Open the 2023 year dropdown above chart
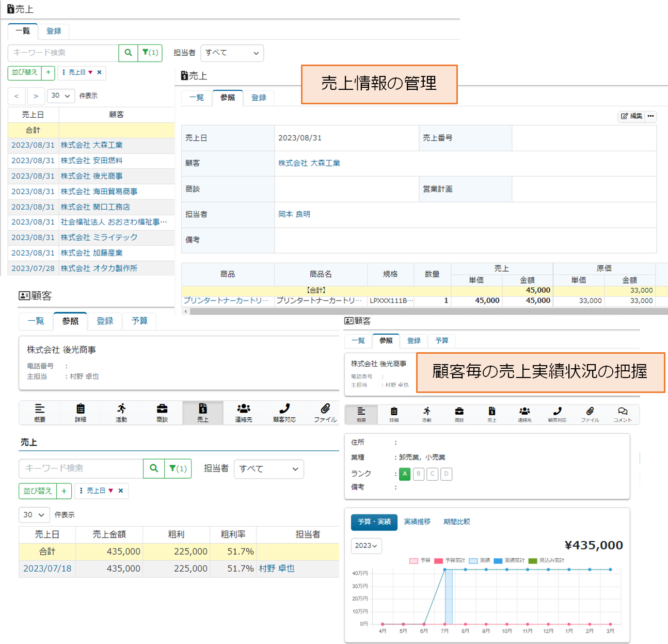The height and width of the screenshot is (644, 668). tap(367, 546)
